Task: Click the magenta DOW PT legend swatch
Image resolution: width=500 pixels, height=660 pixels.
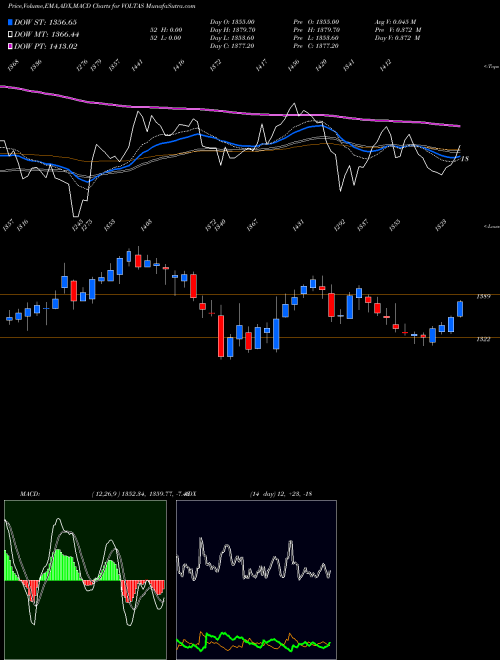Action: point(10,46)
